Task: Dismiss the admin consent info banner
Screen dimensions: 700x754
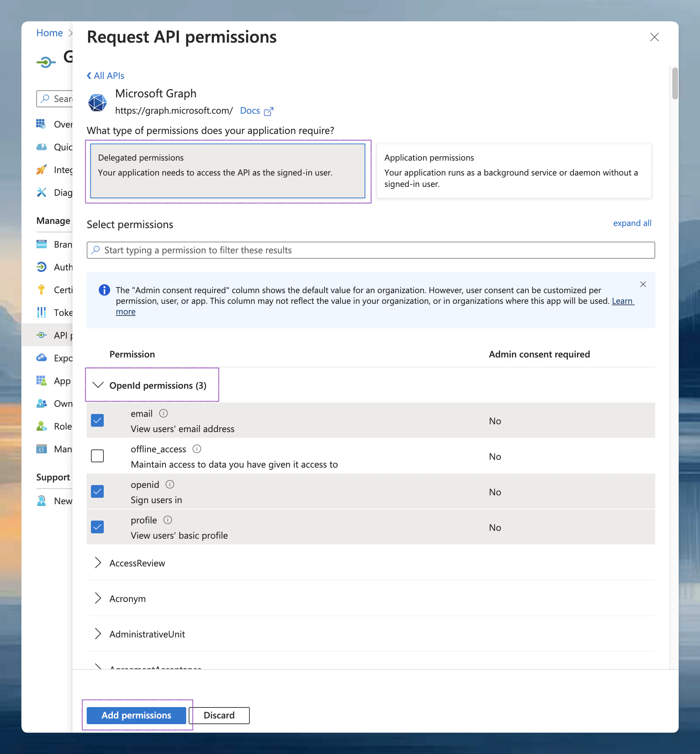Action: pyautogui.click(x=643, y=284)
